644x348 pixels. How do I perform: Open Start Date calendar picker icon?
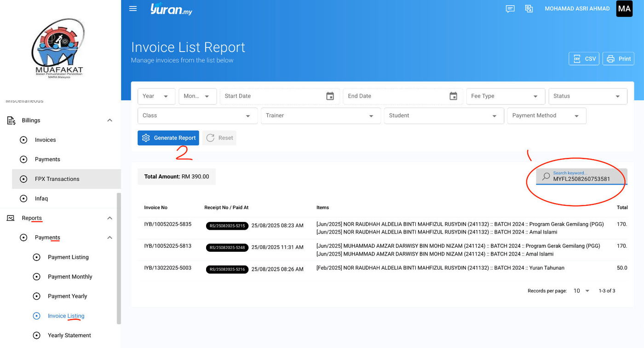pos(330,96)
